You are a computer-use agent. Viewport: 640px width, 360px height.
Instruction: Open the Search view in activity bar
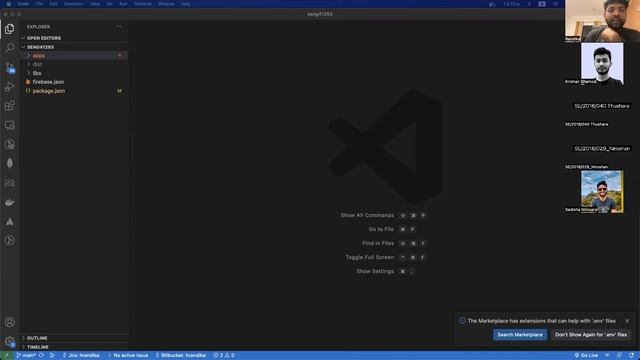pyautogui.click(x=9, y=48)
